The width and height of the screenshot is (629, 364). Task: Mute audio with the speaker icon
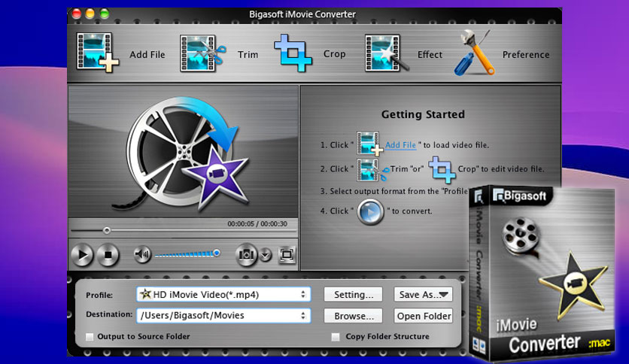[142, 254]
